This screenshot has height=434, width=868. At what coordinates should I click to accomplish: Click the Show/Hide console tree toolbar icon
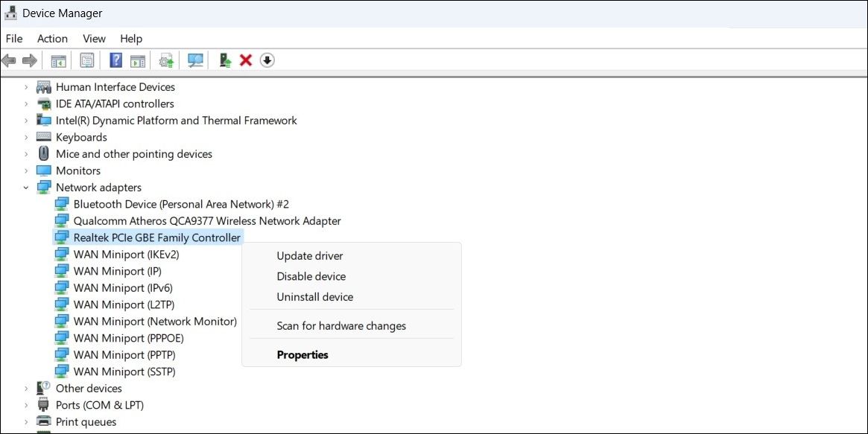pyautogui.click(x=57, y=60)
